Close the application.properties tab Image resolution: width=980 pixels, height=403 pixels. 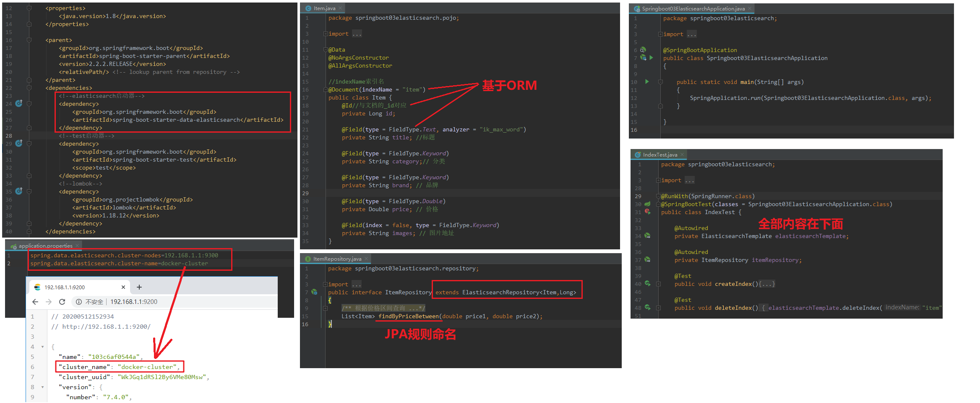[x=77, y=246]
